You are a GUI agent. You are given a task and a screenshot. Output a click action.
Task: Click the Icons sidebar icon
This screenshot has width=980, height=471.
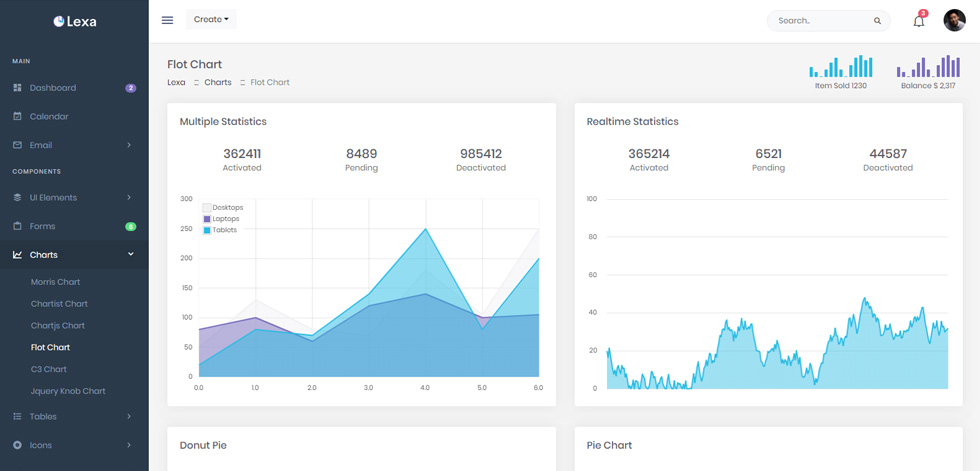pyautogui.click(x=18, y=445)
